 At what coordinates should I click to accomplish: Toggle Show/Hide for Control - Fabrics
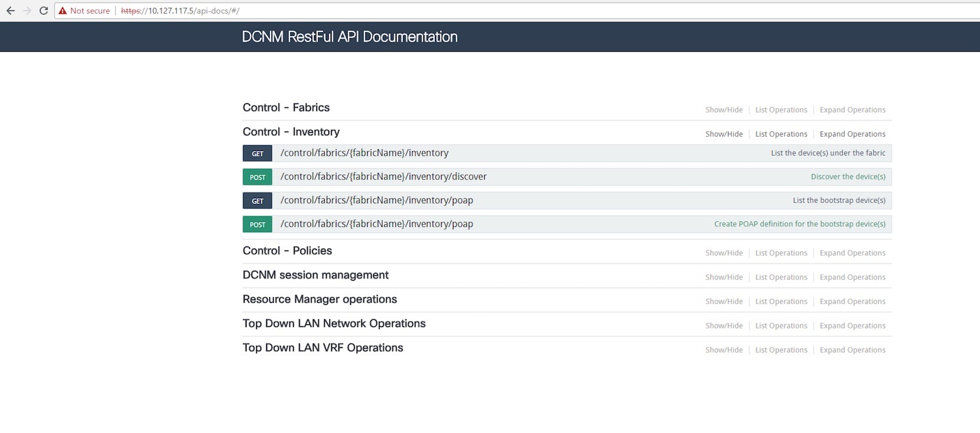tap(724, 109)
